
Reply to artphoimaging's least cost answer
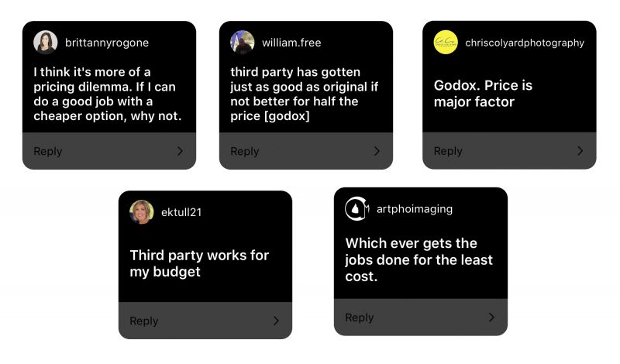click(x=421, y=318)
